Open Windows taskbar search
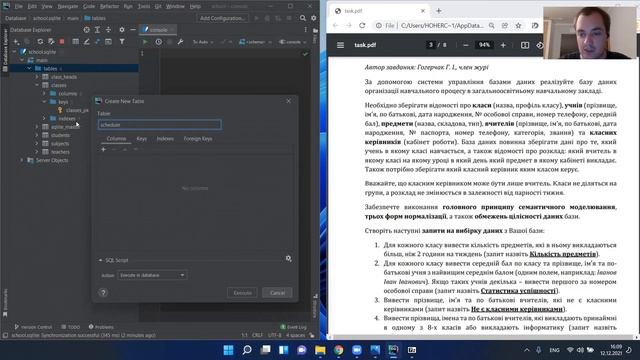 tap(247, 350)
